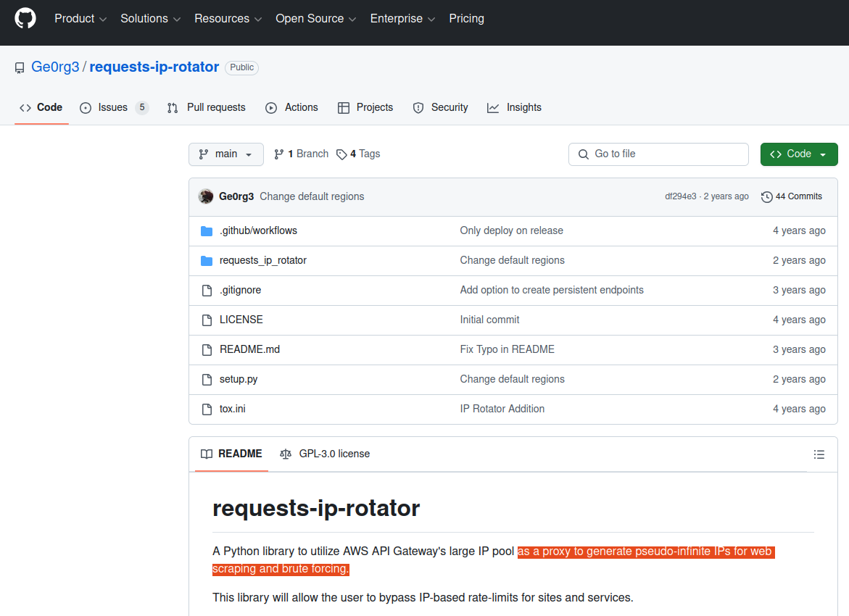Open commit hash df294e3

pos(680,196)
